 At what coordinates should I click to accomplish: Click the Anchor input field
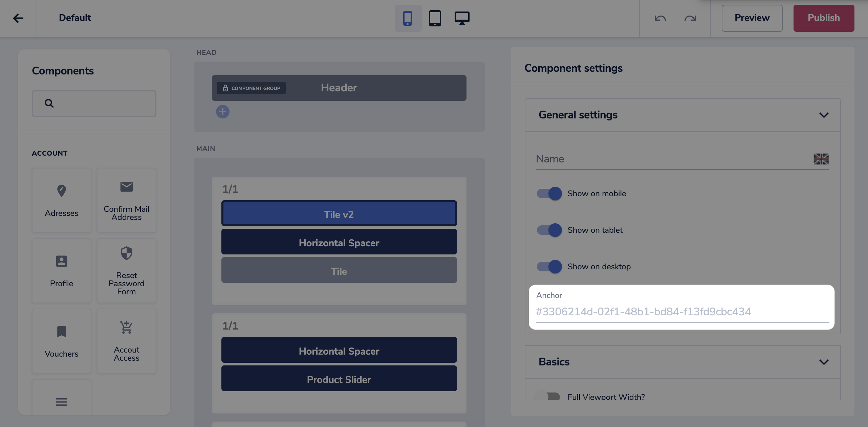[x=682, y=312]
